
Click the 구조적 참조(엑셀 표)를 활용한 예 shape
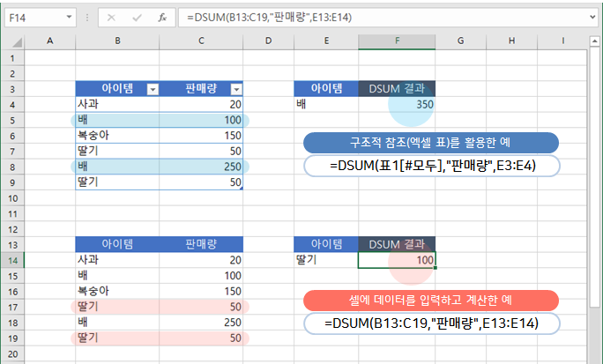point(431,143)
